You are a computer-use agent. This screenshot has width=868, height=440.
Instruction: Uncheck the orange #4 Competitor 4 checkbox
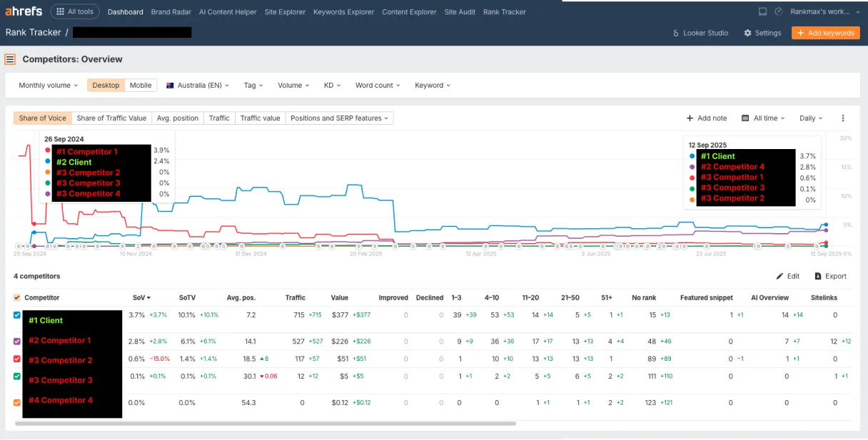point(17,402)
